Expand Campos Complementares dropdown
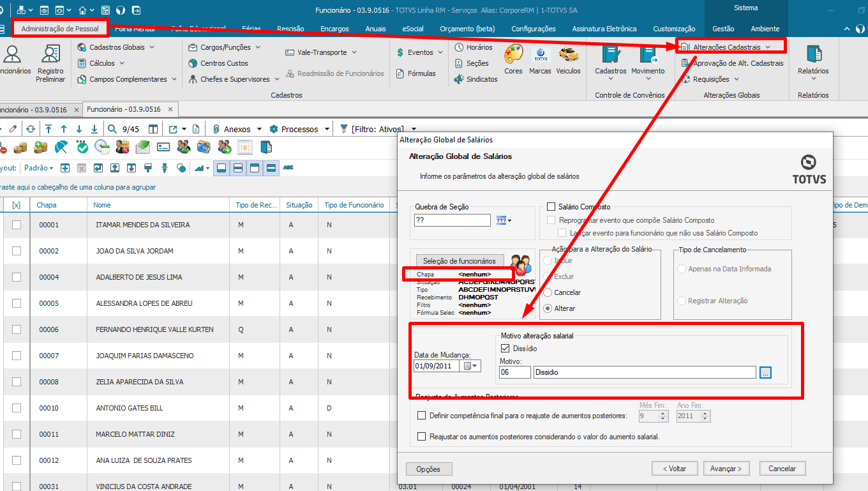868x491 pixels. [x=174, y=79]
